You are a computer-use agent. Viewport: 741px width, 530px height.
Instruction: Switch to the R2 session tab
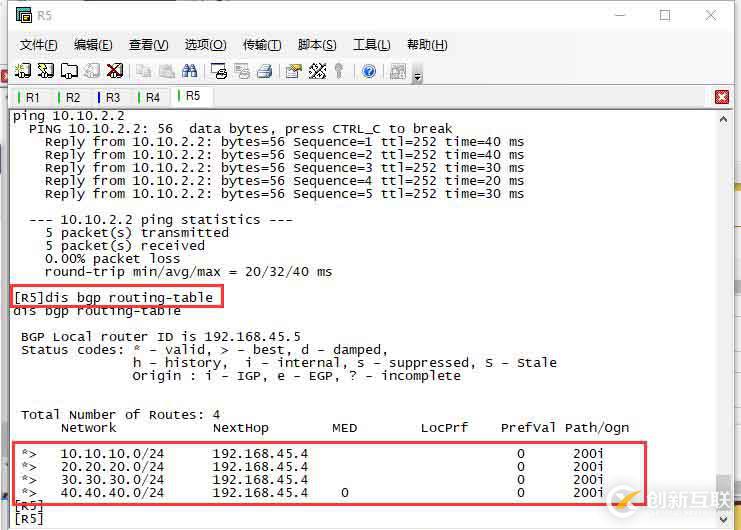click(69, 97)
